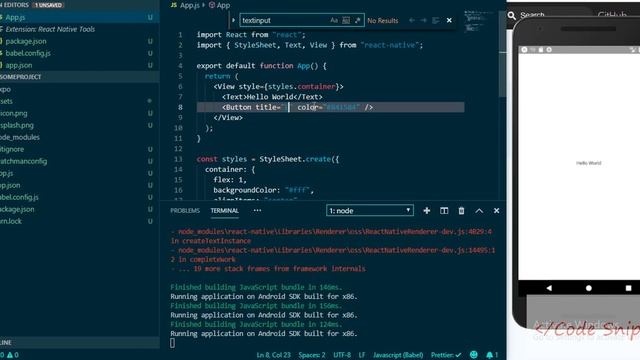This screenshot has height=360, width=640.
Task: Open notifications bell icon
Action: click(491, 355)
